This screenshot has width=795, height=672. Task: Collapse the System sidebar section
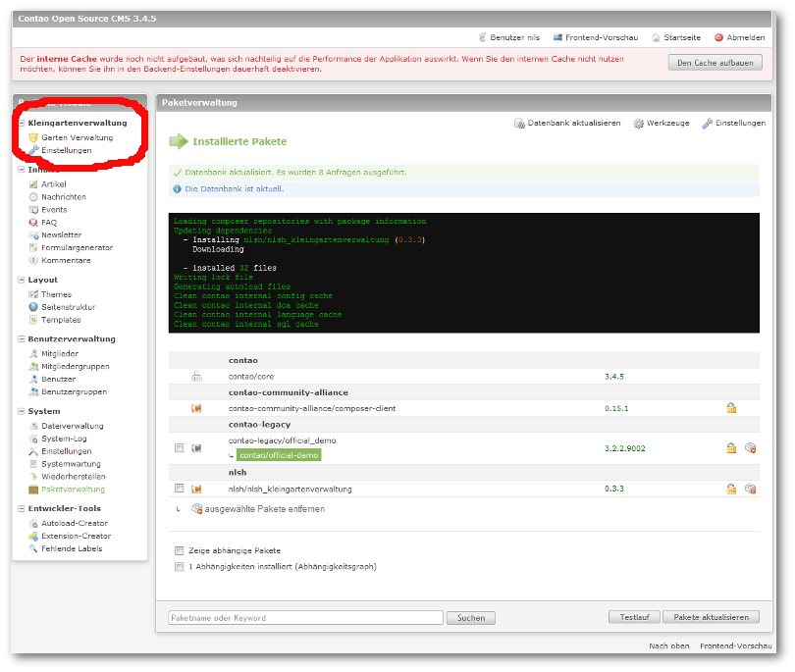(22, 411)
